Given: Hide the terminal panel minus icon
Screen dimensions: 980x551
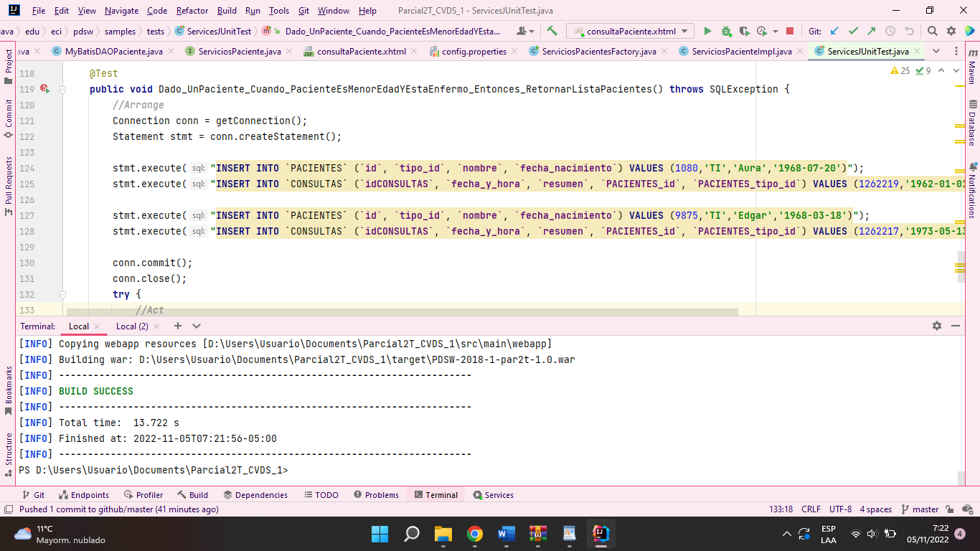Looking at the screenshot, I should coord(956,326).
